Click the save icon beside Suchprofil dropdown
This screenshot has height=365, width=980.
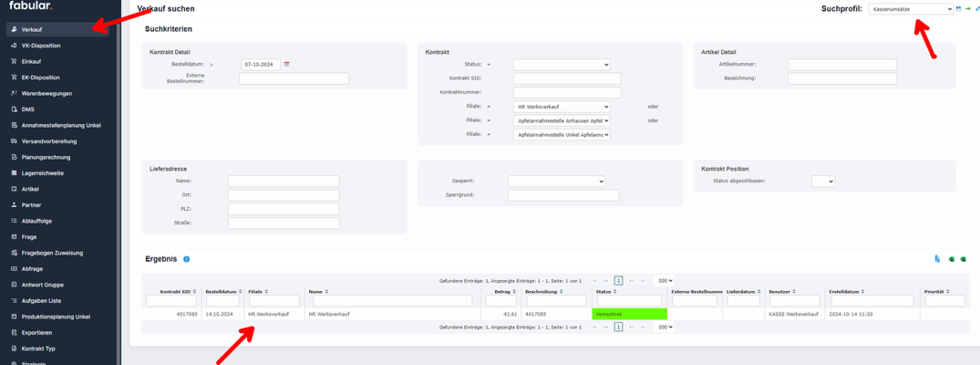[958, 9]
